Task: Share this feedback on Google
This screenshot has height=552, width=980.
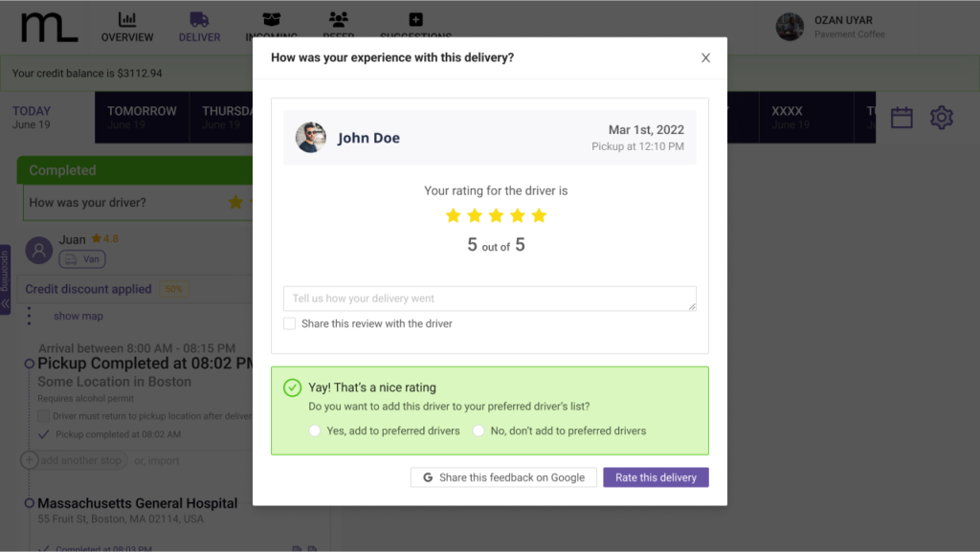Action: (503, 476)
